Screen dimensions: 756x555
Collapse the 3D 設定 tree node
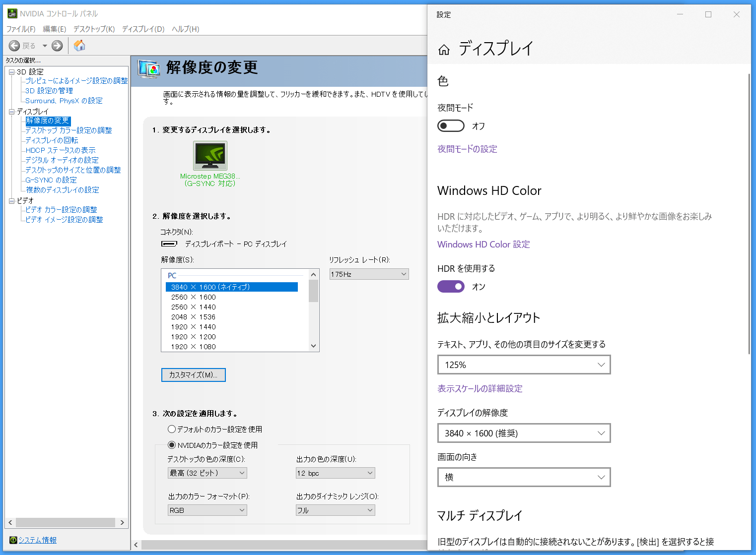[x=12, y=72]
